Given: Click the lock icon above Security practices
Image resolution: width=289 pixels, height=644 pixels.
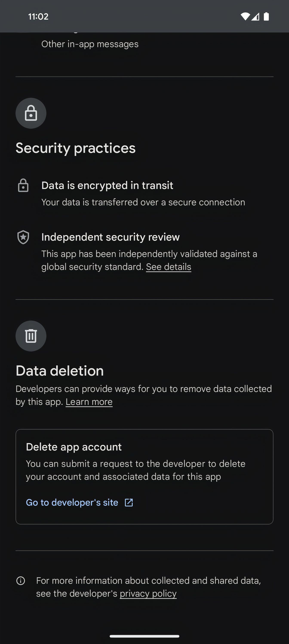Looking at the screenshot, I should point(31,113).
